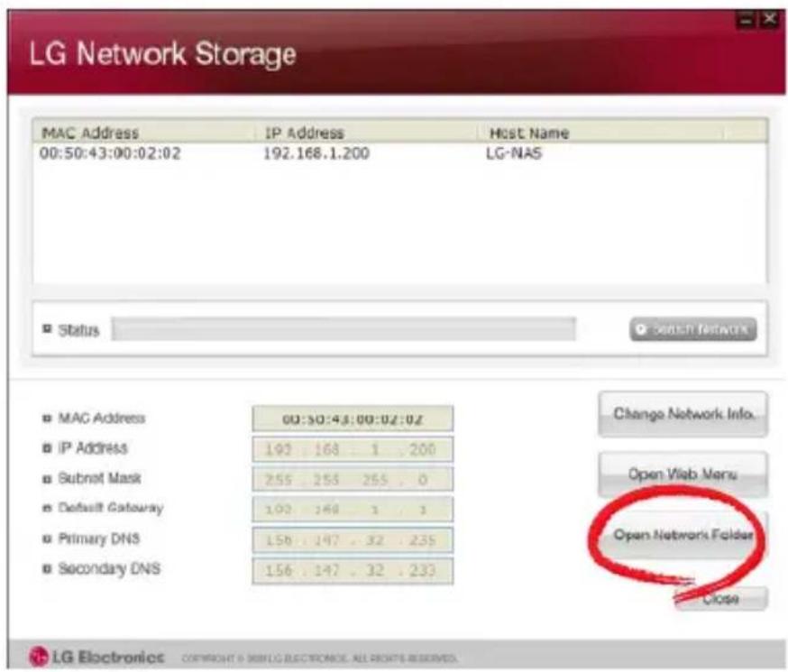788x672 pixels.
Task: Click the Subnet Mask label
Action: (x=99, y=477)
